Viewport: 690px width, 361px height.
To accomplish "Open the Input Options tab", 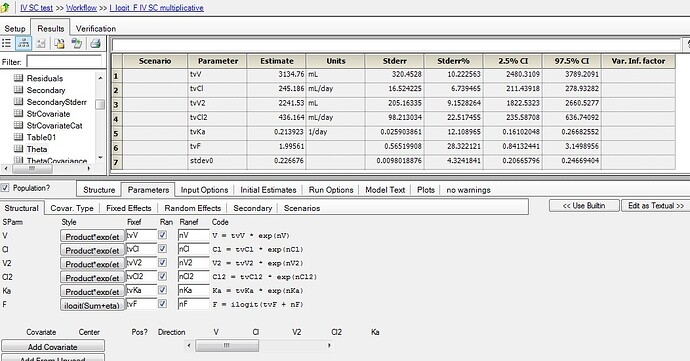I will 204,190.
